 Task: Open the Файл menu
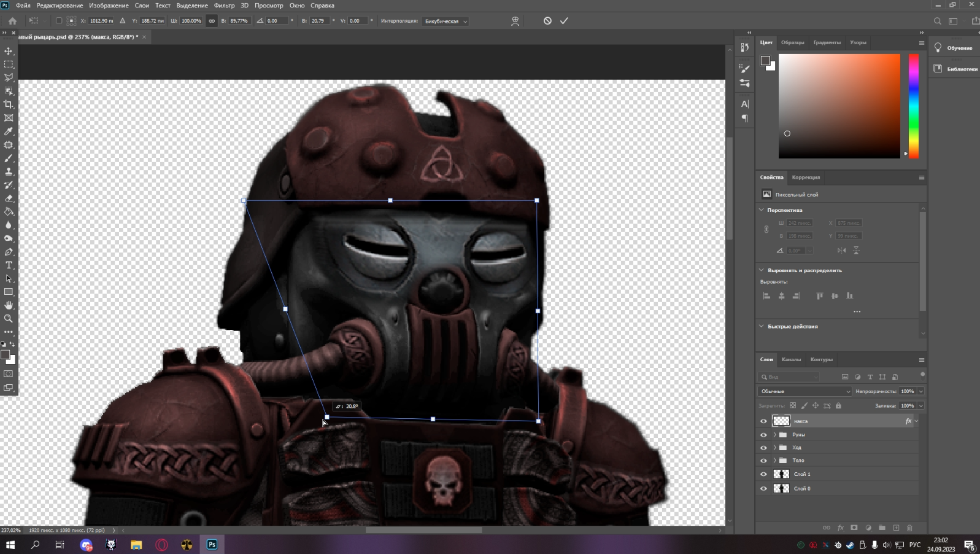[23, 6]
